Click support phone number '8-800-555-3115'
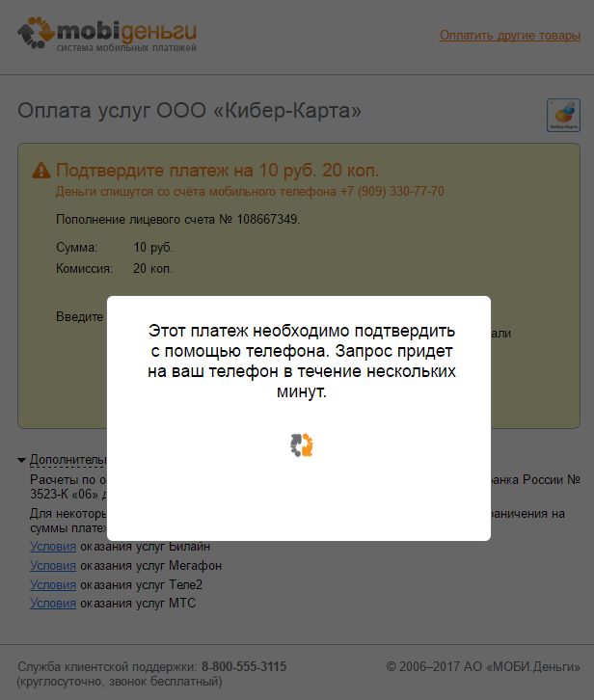The height and width of the screenshot is (700, 594). tap(244, 666)
